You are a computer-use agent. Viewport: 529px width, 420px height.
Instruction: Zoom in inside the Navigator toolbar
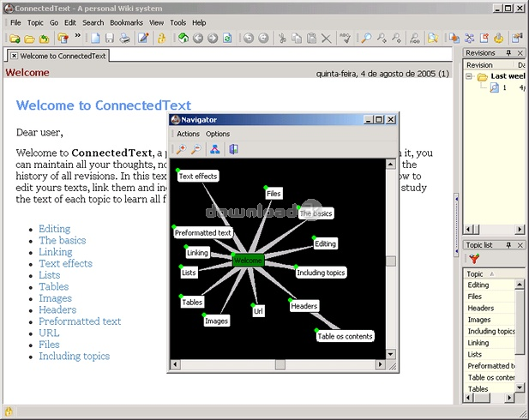tap(182, 149)
